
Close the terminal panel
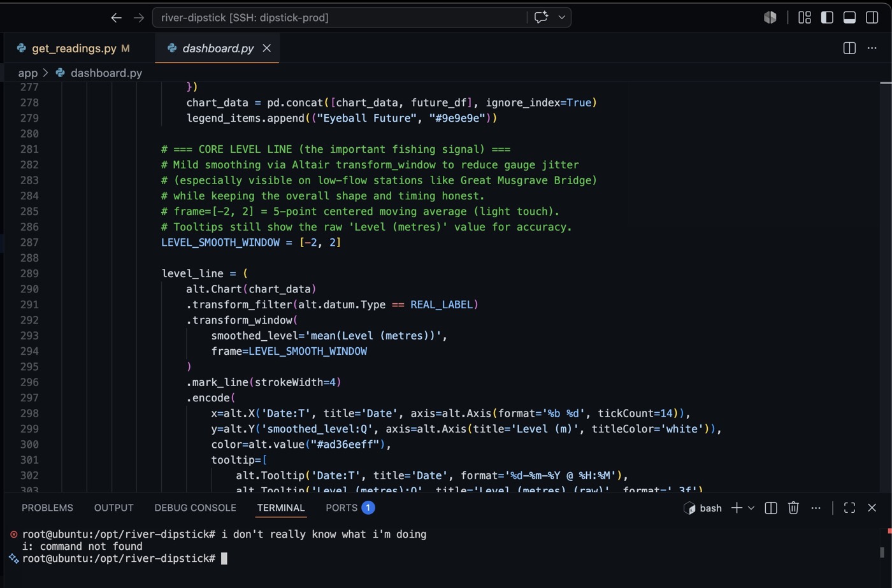click(872, 508)
